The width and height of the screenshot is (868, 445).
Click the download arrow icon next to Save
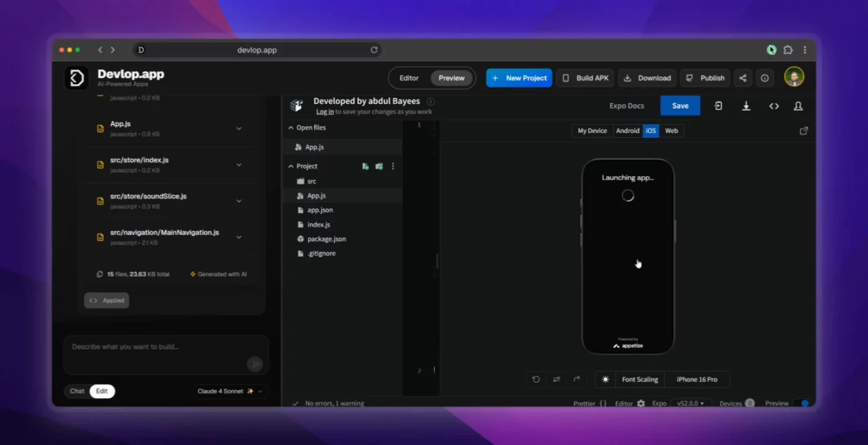coord(746,106)
